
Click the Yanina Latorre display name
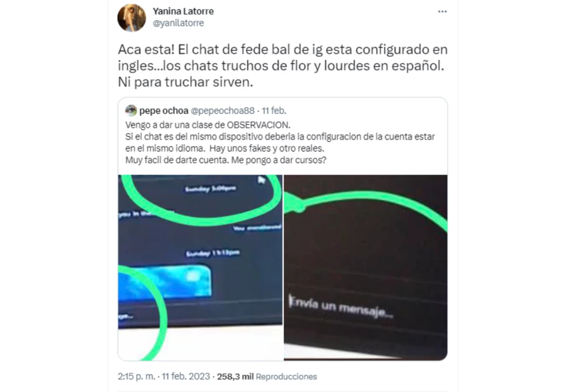click(x=183, y=11)
